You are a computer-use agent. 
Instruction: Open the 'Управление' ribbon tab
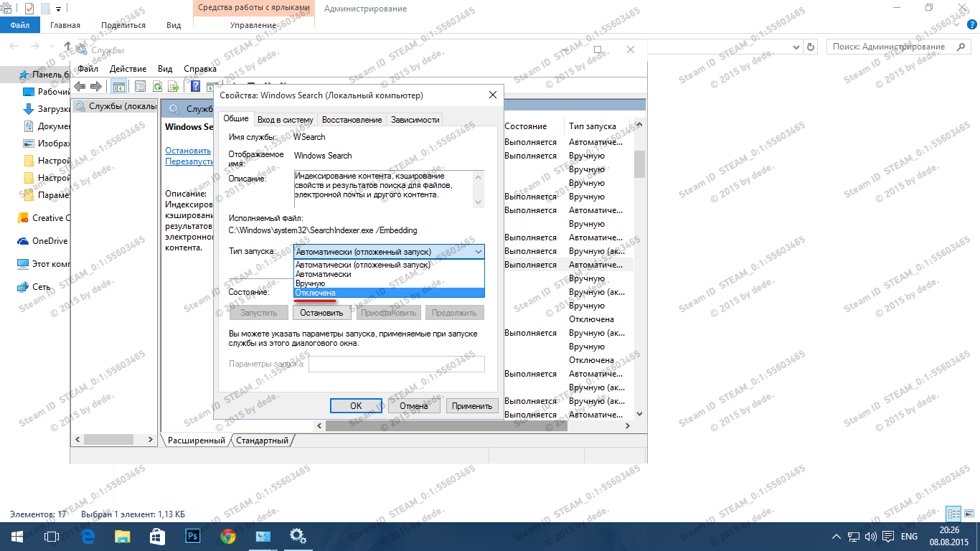click(x=253, y=25)
